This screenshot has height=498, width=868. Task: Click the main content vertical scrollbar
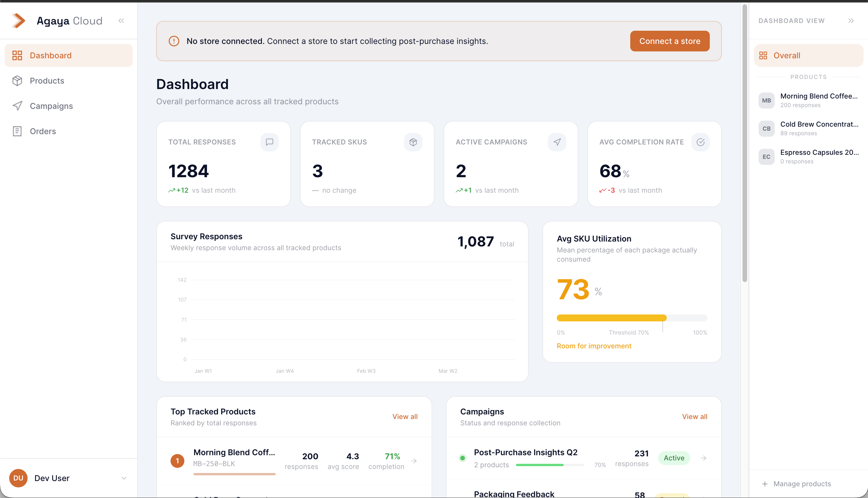tap(745, 144)
